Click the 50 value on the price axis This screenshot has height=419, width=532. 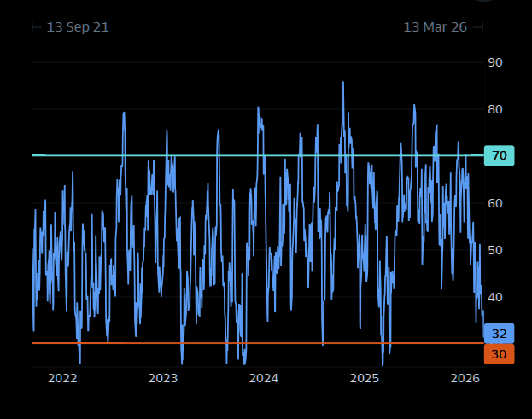495,250
